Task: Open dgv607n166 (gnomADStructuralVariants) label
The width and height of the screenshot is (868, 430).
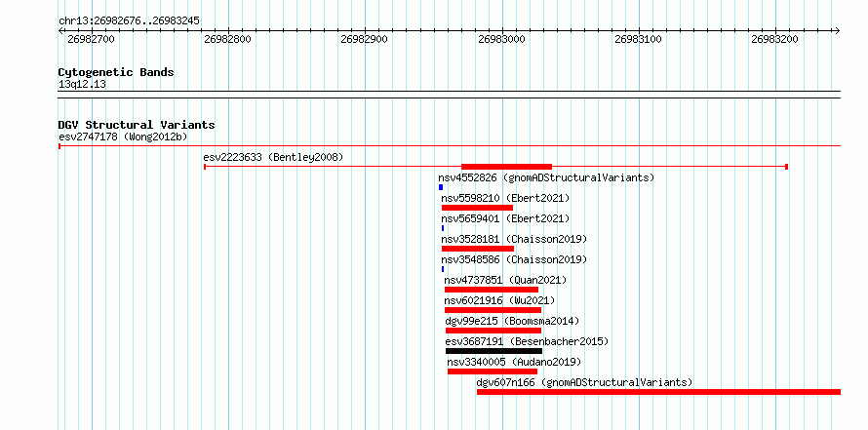Action: click(x=584, y=382)
